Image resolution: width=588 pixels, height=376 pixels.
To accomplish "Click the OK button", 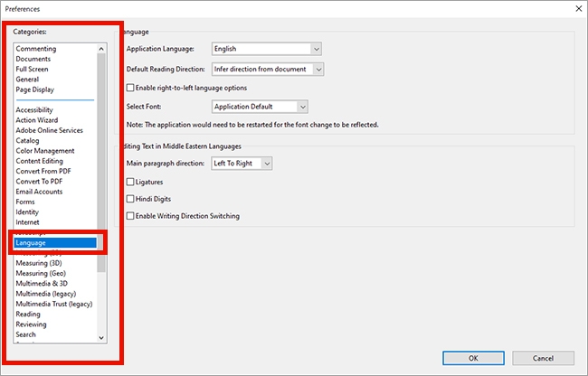I will pyautogui.click(x=473, y=357).
